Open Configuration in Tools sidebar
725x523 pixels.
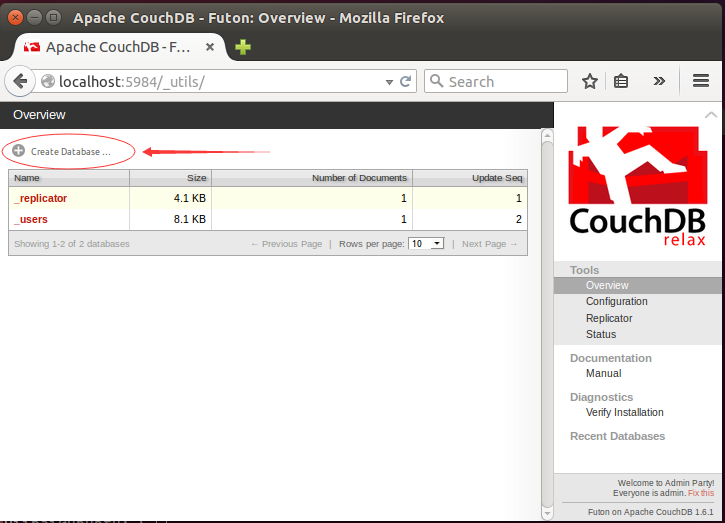click(616, 301)
